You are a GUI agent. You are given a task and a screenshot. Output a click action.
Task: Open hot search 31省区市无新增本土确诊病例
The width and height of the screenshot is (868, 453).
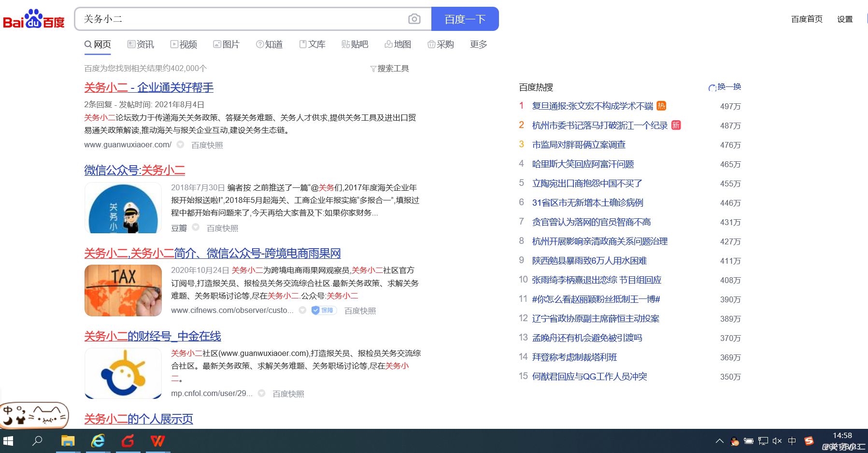tap(587, 203)
